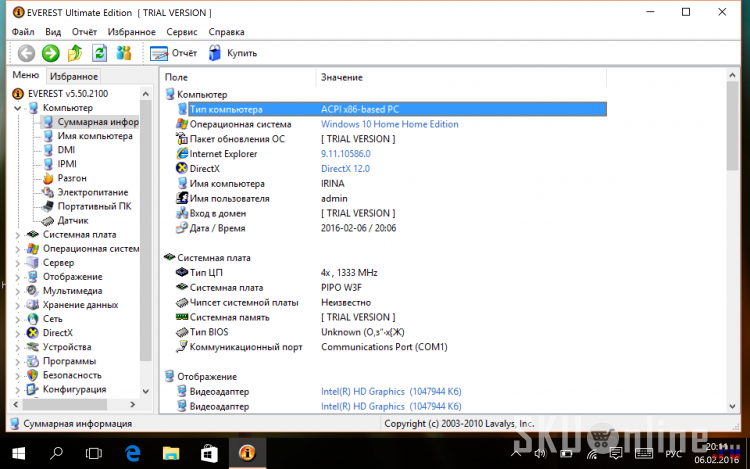Screen dimensions: 750x469
Task: Open the Internet Explorer version 9.11.10586.0 link
Action: [x=345, y=154]
